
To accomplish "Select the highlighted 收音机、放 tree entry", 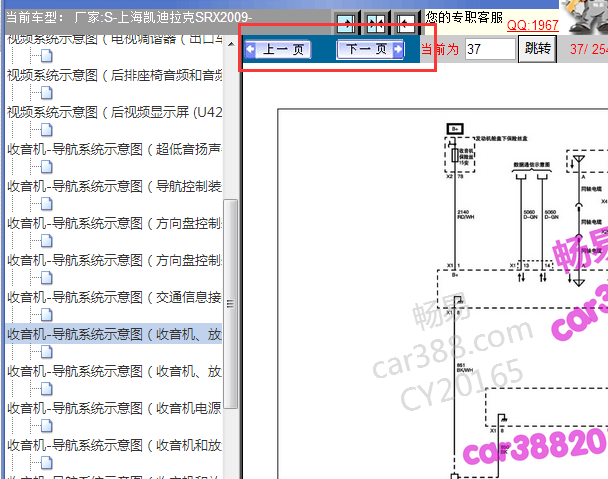I will (x=114, y=334).
